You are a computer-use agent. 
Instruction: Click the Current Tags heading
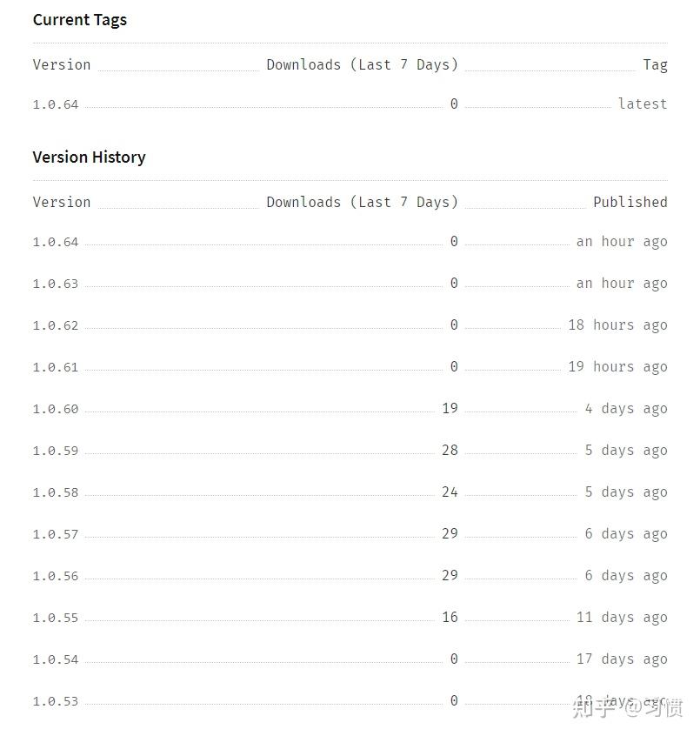tap(80, 20)
